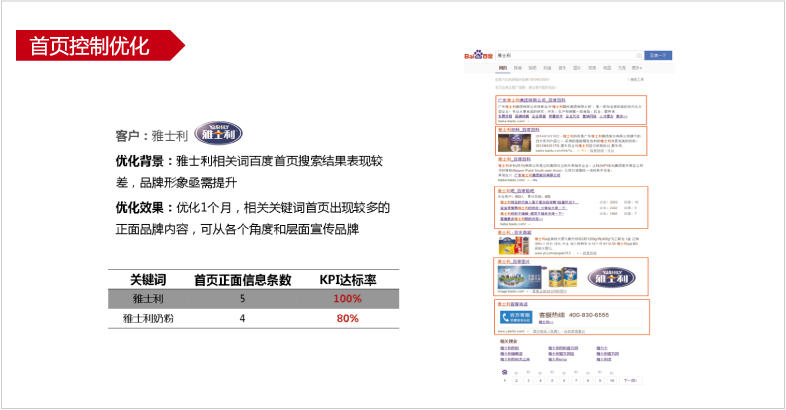Click the red 首页控制优化 title banner

point(92,46)
